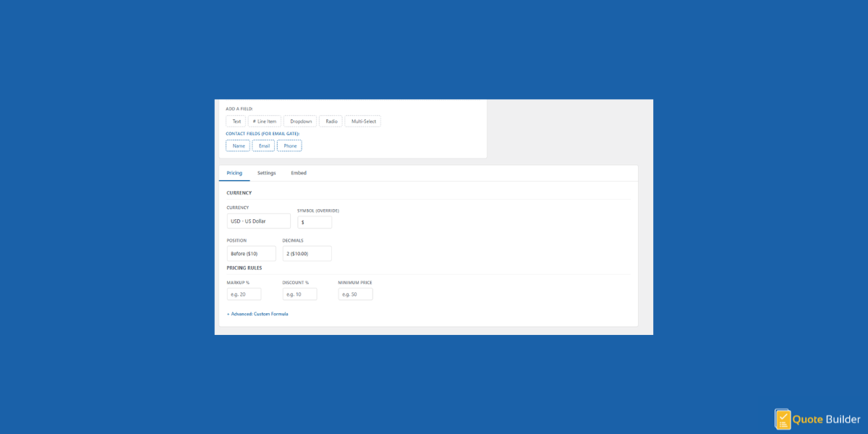This screenshot has height=434, width=868.
Task: Select the Pricing tab
Action: 234,173
